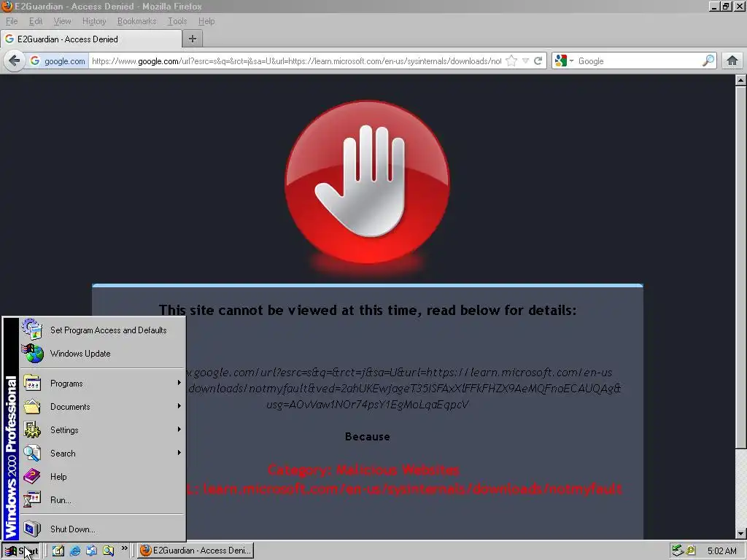The image size is (747, 560).
Task: Go back with the Firefox back arrow
Action: coord(15,61)
